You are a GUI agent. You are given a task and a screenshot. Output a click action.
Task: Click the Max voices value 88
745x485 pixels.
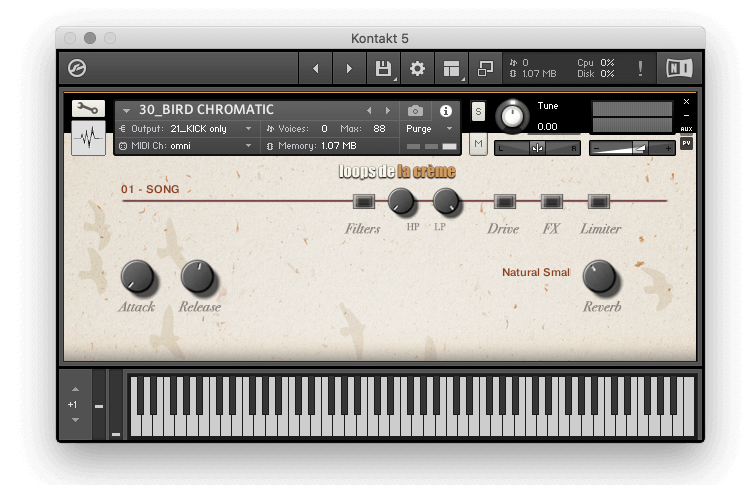tap(379, 129)
